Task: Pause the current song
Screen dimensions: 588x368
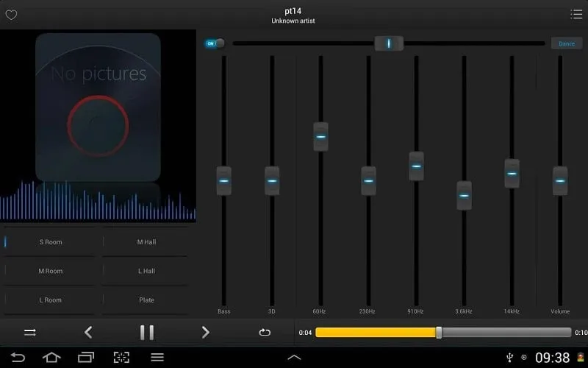Action: pyautogui.click(x=147, y=332)
